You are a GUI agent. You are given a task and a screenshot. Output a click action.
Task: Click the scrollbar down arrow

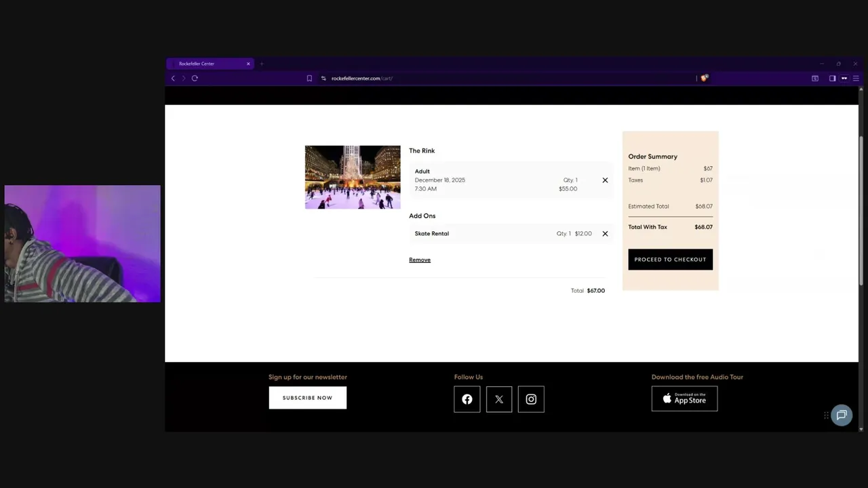861,429
